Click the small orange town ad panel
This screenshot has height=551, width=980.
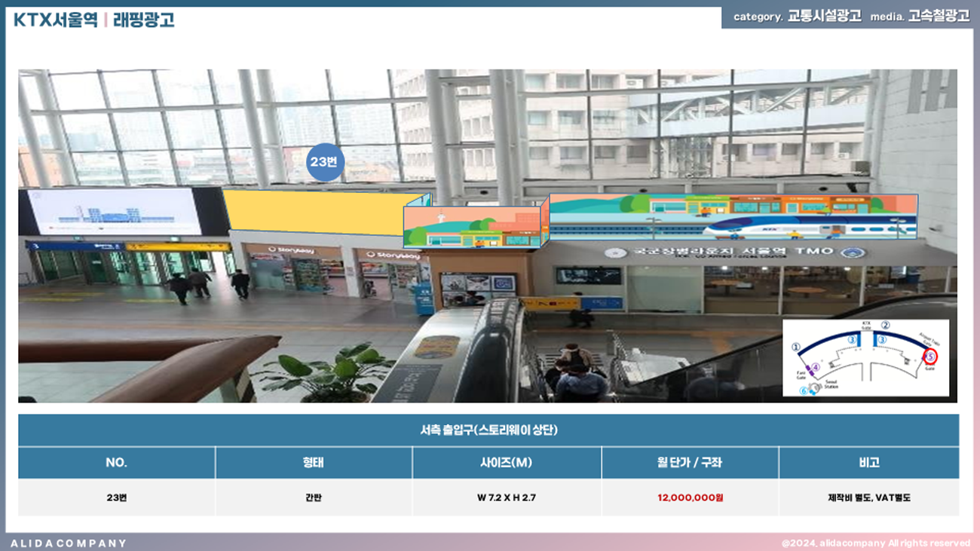tap(473, 227)
